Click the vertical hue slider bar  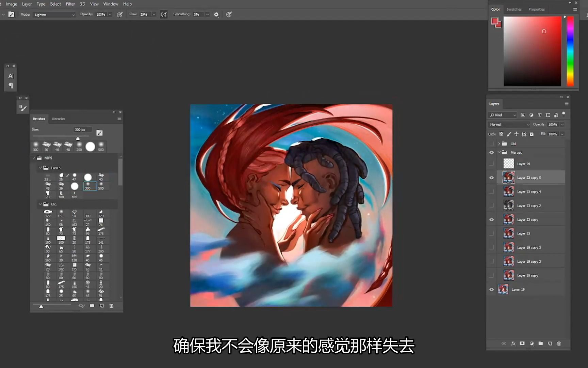[x=570, y=51]
